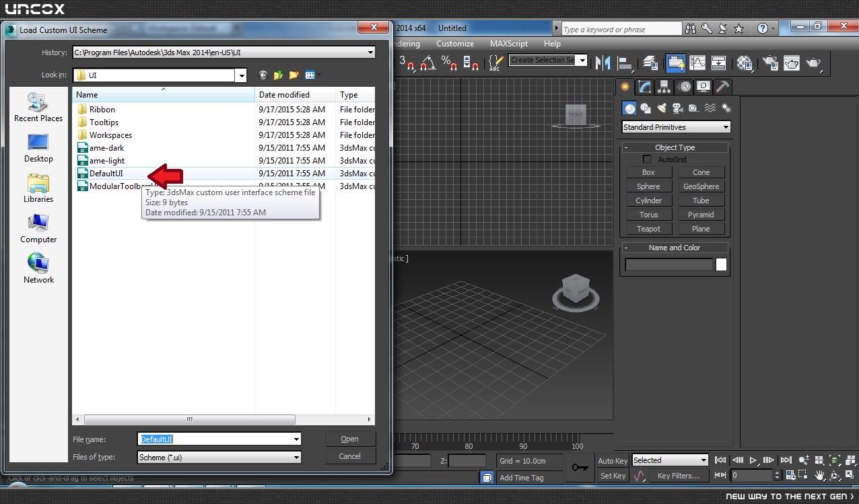Viewport: 859px width, 504px height.
Task: Open the Standard Primitives dropdown
Action: [x=676, y=127]
